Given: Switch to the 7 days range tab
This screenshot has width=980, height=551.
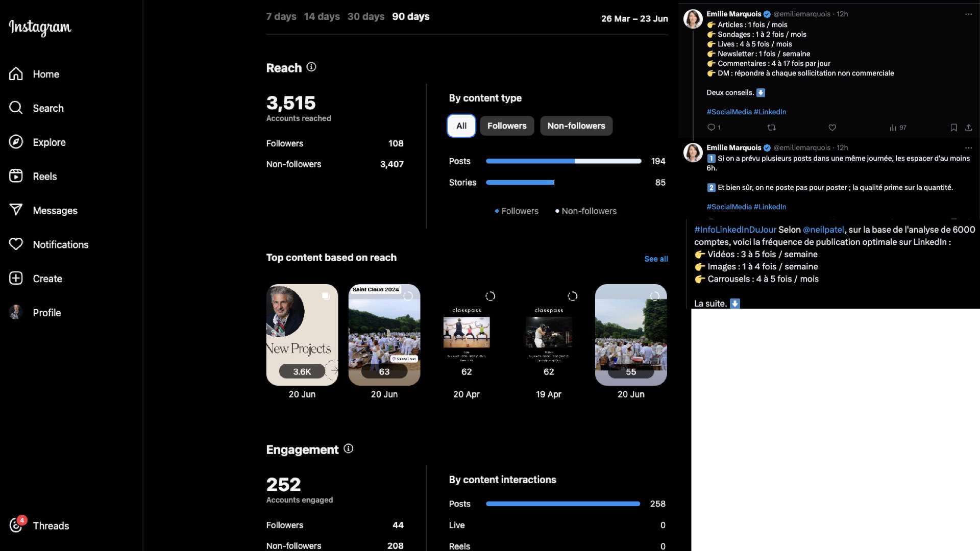Looking at the screenshot, I should 281,17.
